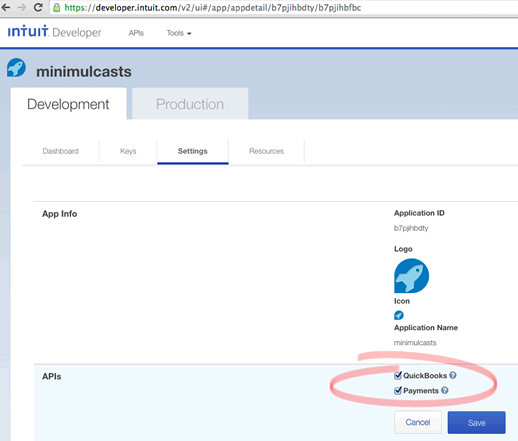
Task: Click the Application Name label
Action: point(426,328)
